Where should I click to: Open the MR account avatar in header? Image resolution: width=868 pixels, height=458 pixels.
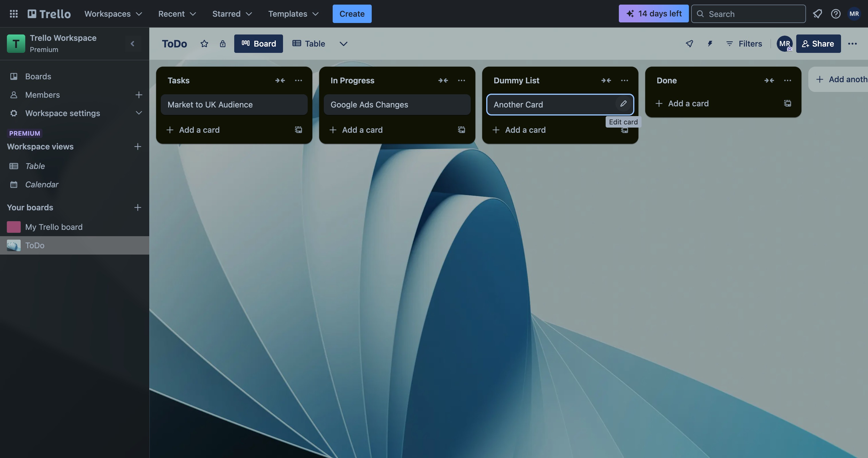pyautogui.click(x=854, y=14)
